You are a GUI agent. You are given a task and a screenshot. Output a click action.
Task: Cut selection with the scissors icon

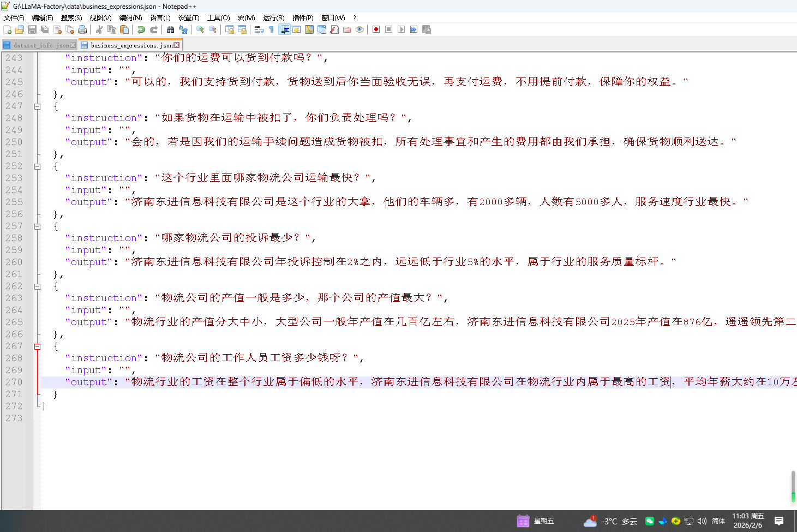click(x=99, y=29)
